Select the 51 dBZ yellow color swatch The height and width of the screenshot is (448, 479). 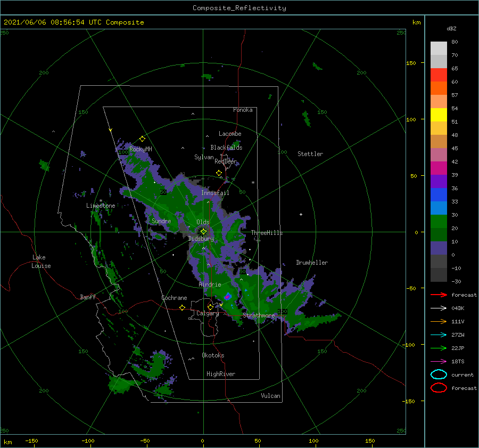(x=439, y=115)
